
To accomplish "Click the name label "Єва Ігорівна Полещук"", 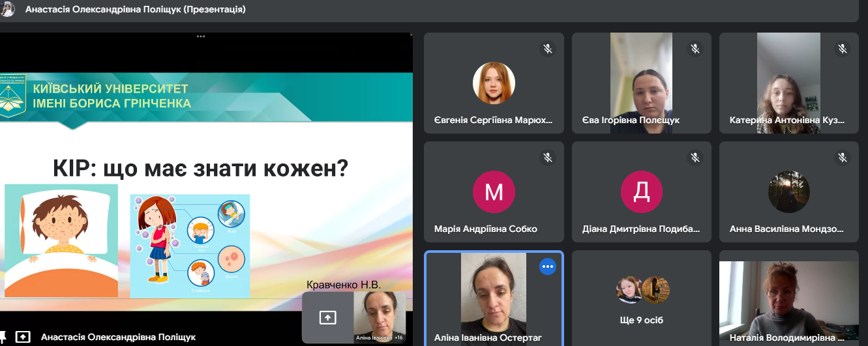I will (x=631, y=121).
